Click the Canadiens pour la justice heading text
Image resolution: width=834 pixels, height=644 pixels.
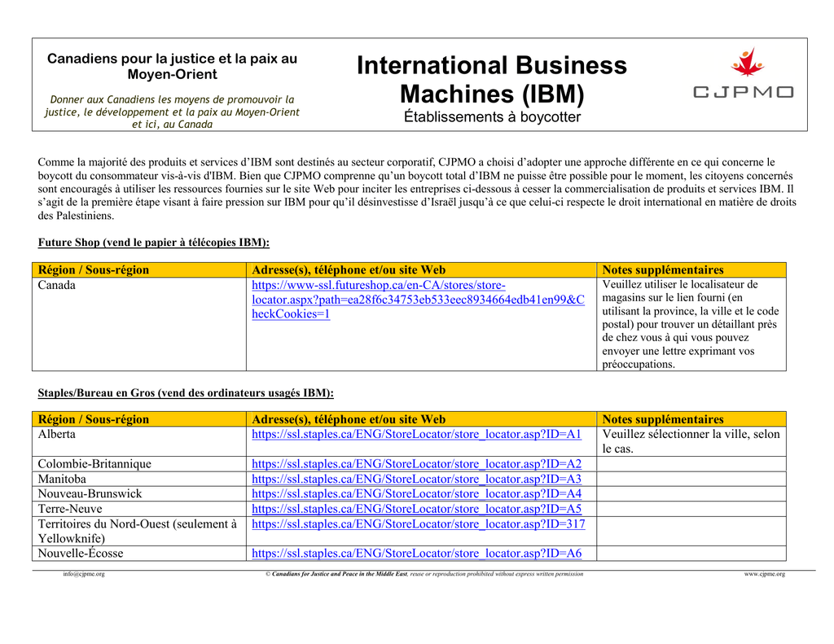point(173,67)
